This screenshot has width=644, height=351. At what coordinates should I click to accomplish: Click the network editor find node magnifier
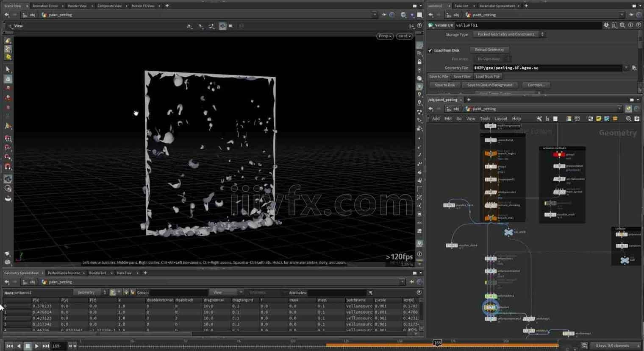pyautogui.click(x=629, y=119)
